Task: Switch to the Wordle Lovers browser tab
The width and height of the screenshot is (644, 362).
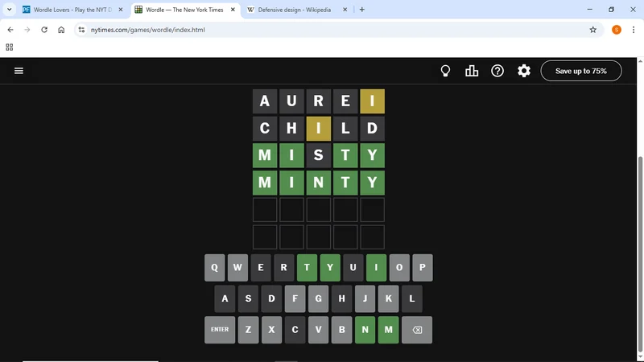Action: 72,10
